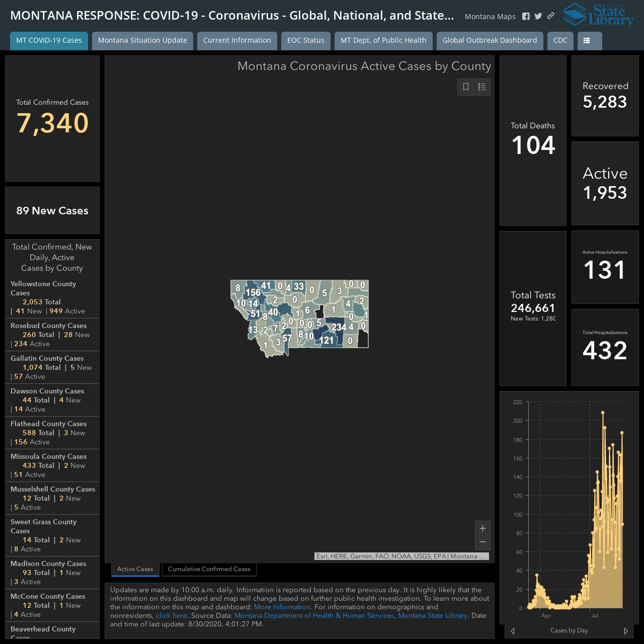Switch to Cumulative Confirmed Cases tab

tap(209, 569)
